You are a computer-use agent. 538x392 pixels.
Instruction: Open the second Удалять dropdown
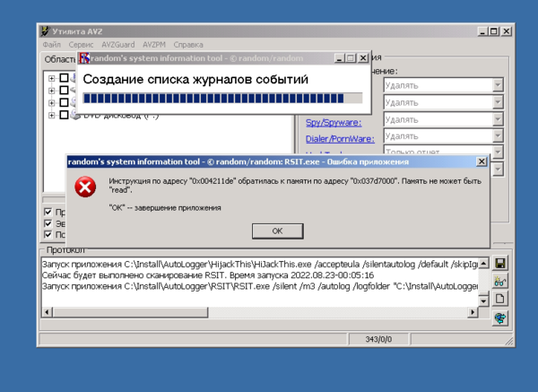[x=498, y=102]
